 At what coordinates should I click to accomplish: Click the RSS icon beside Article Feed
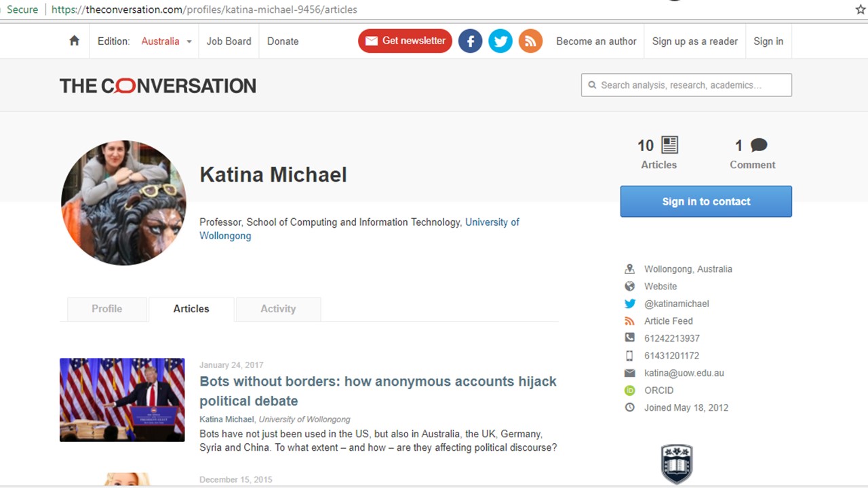click(630, 321)
